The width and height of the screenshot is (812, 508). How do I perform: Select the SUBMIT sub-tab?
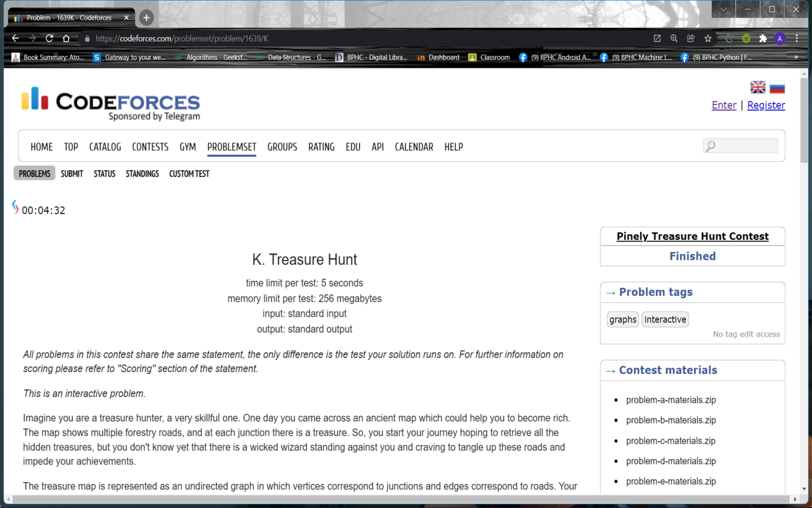72,173
